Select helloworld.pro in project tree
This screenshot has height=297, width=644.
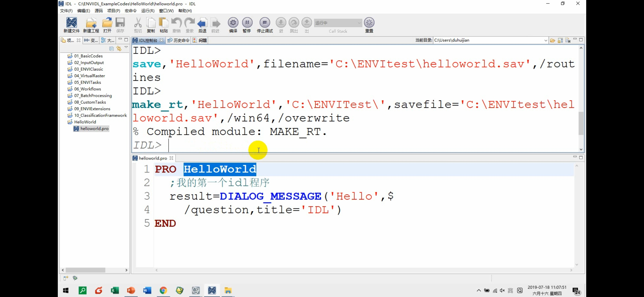pos(94,128)
